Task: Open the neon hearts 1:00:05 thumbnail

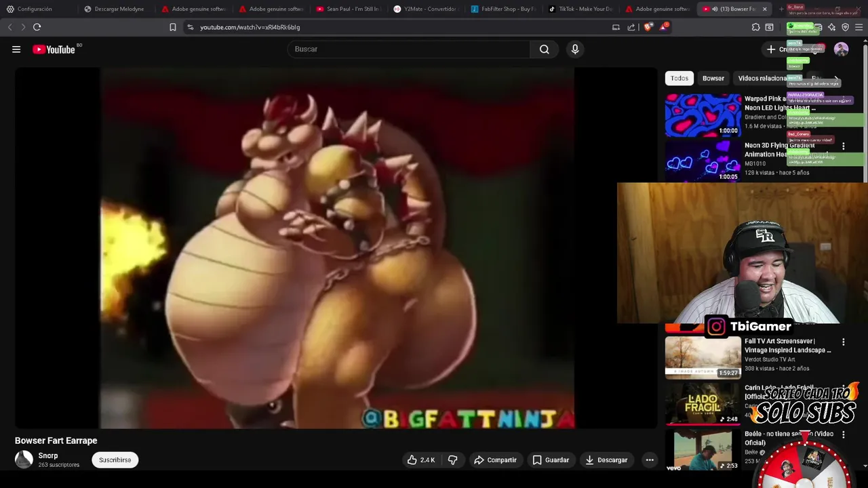Action: point(703,161)
